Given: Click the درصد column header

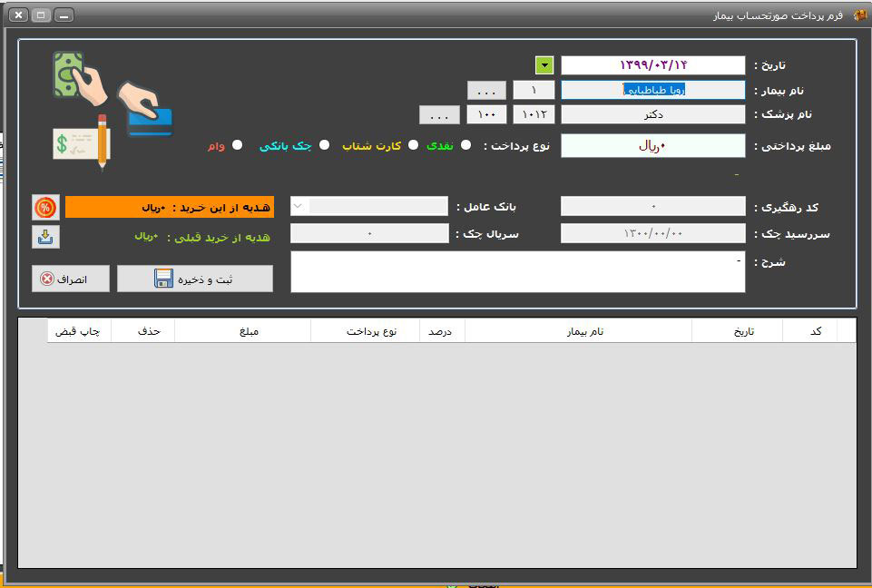Looking at the screenshot, I should coord(442,331).
